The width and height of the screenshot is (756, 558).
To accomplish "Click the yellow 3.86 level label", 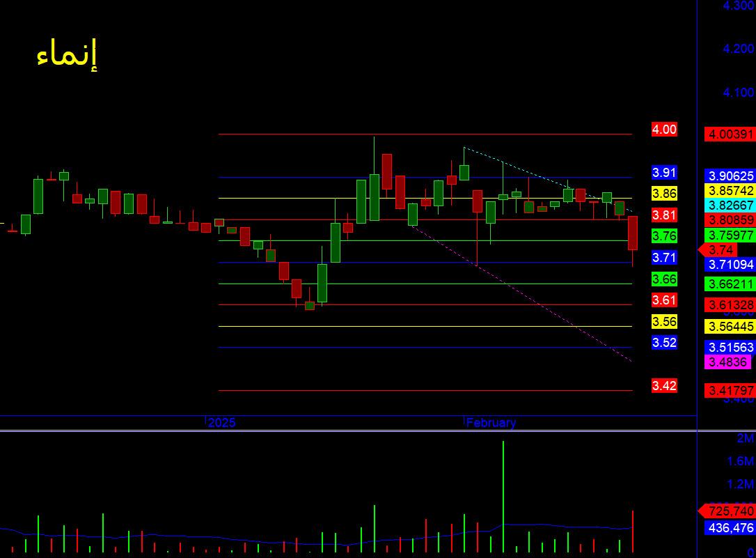I will click(x=664, y=194).
